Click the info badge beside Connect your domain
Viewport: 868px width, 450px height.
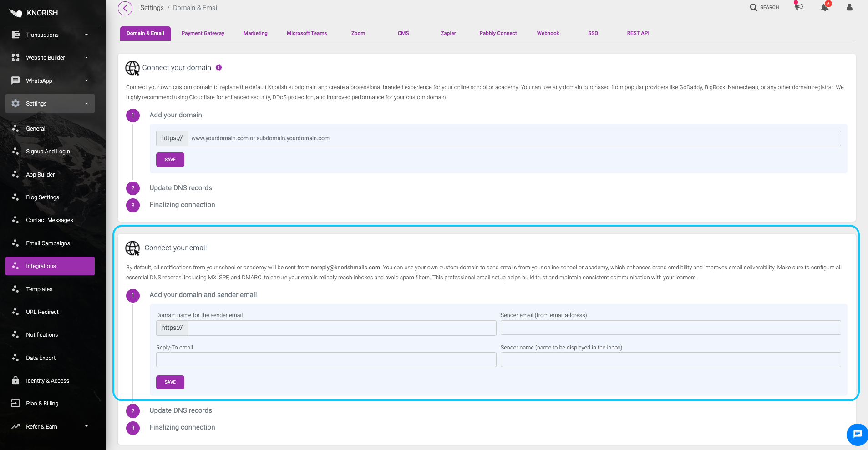tap(219, 67)
